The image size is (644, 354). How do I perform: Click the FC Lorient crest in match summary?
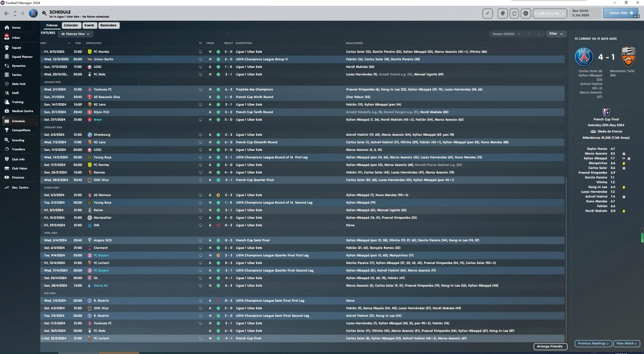[x=629, y=57]
